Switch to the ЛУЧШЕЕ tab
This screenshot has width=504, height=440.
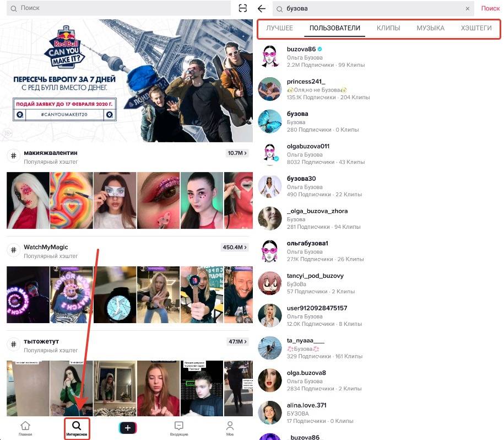(x=279, y=28)
